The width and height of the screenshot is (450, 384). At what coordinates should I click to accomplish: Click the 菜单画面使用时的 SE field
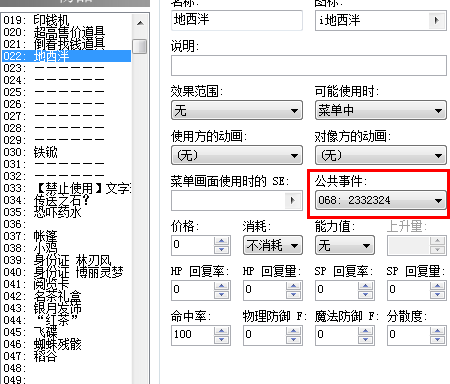(x=228, y=200)
